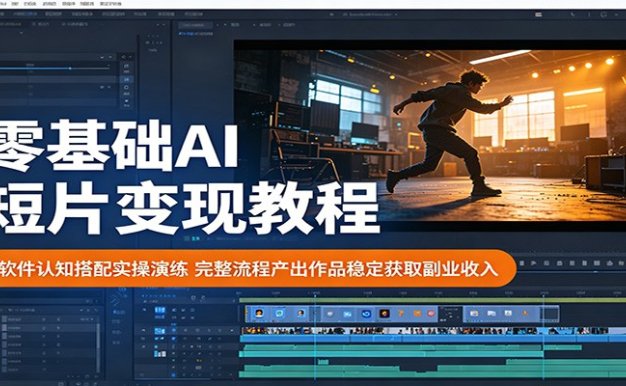The height and width of the screenshot is (386, 626).
Task: Select the blue circular refresh icon in timeline clip
Action: (x=366, y=314)
